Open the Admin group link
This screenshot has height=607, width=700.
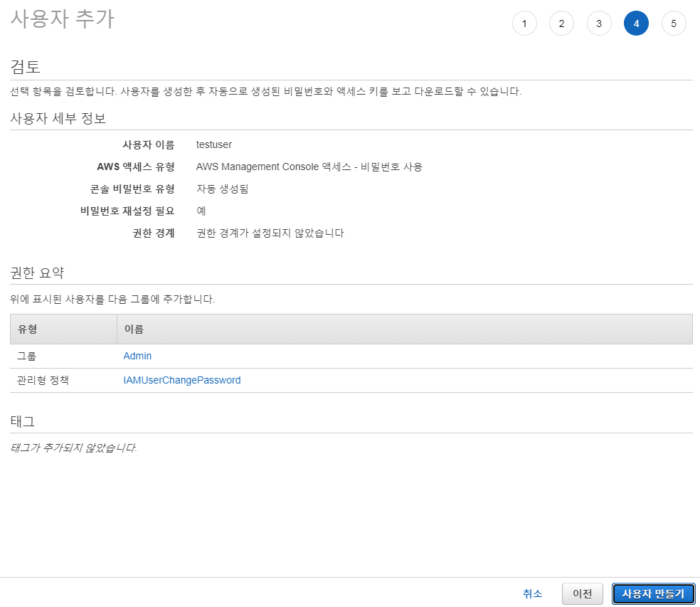pyautogui.click(x=137, y=356)
